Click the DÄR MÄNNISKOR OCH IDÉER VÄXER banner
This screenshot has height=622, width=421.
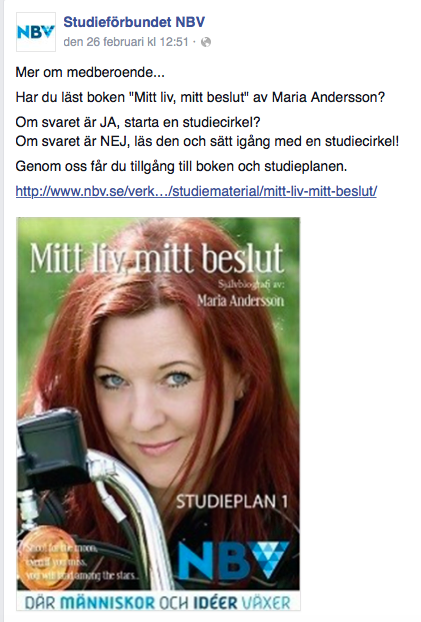(158, 603)
